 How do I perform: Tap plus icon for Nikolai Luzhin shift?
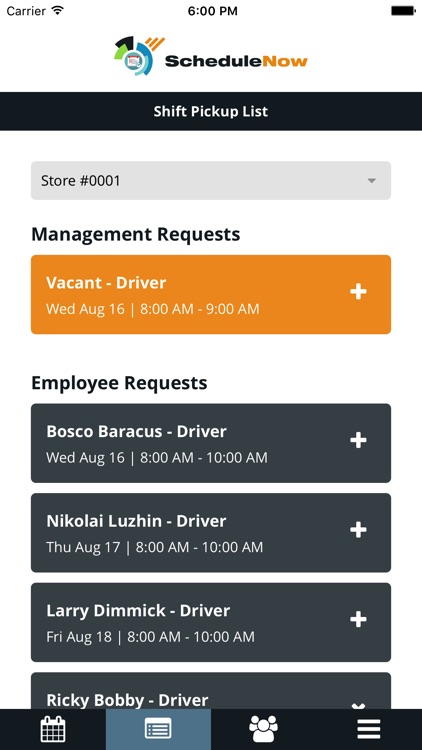pyautogui.click(x=358, y=529)
